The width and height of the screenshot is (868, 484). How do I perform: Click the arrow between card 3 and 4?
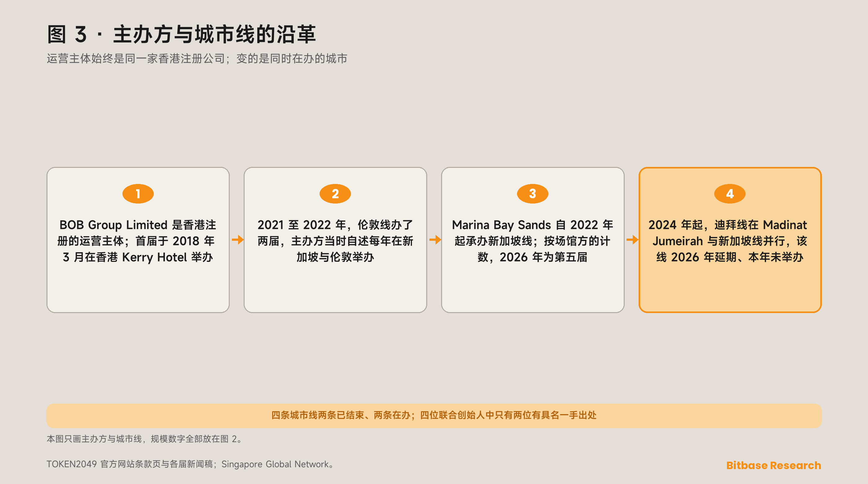[x=632, y=240]
